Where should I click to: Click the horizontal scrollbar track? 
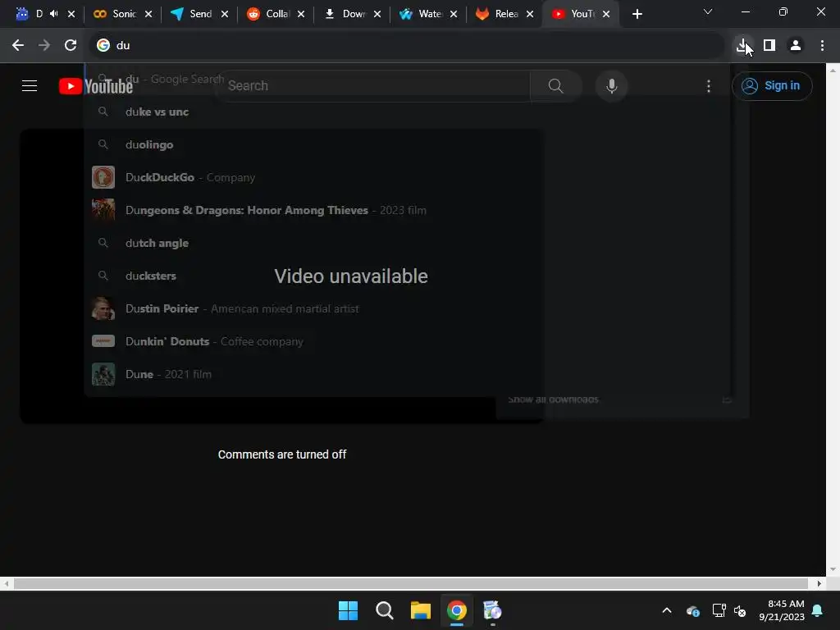tap(411, 583)
